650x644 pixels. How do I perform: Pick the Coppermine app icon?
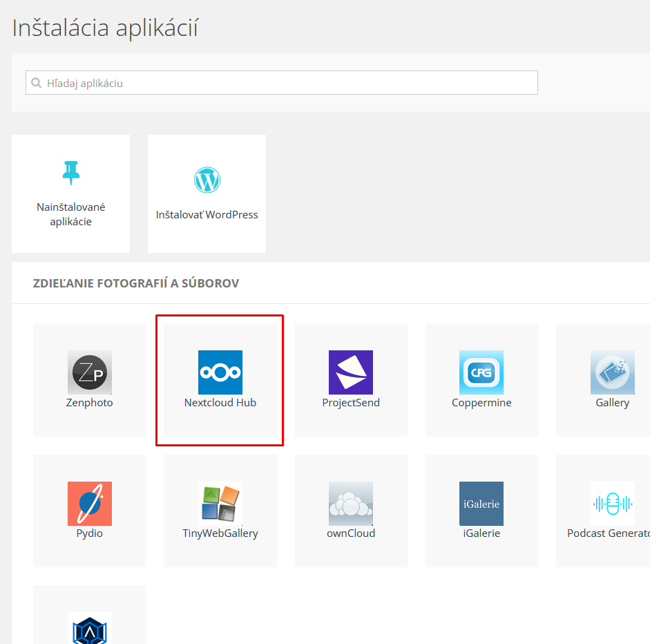point(481,372)
